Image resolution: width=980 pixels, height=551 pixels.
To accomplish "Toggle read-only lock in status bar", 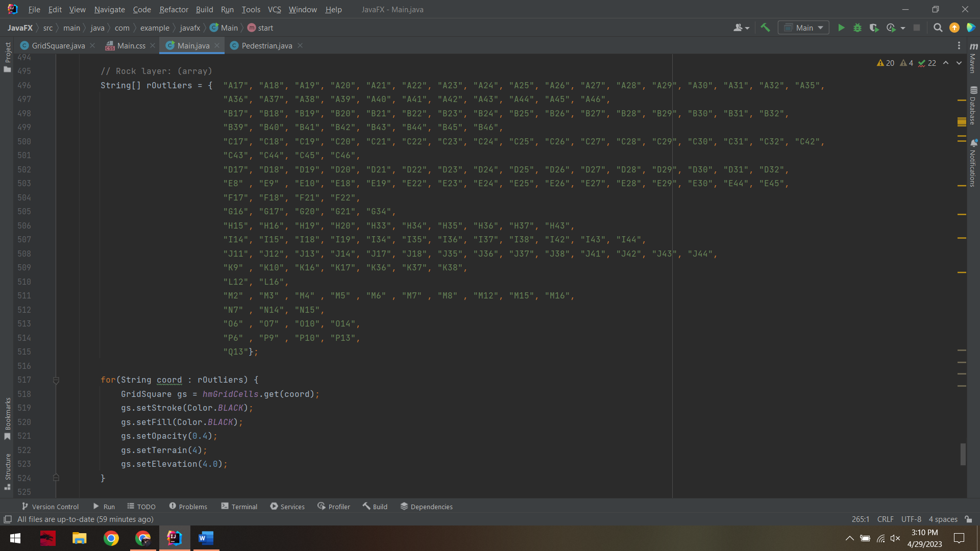I will pyautogui.click(x=968, y=519).
